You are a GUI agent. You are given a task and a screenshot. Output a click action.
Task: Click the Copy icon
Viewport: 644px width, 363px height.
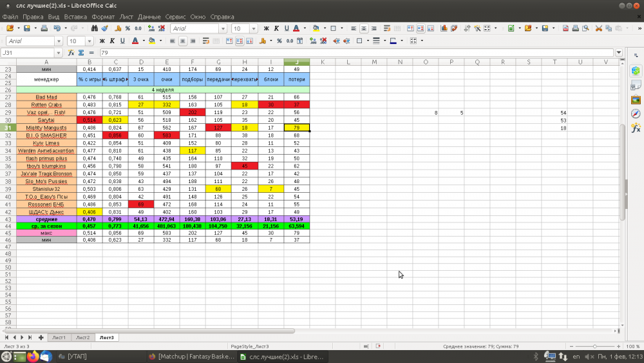coord(609,28)
